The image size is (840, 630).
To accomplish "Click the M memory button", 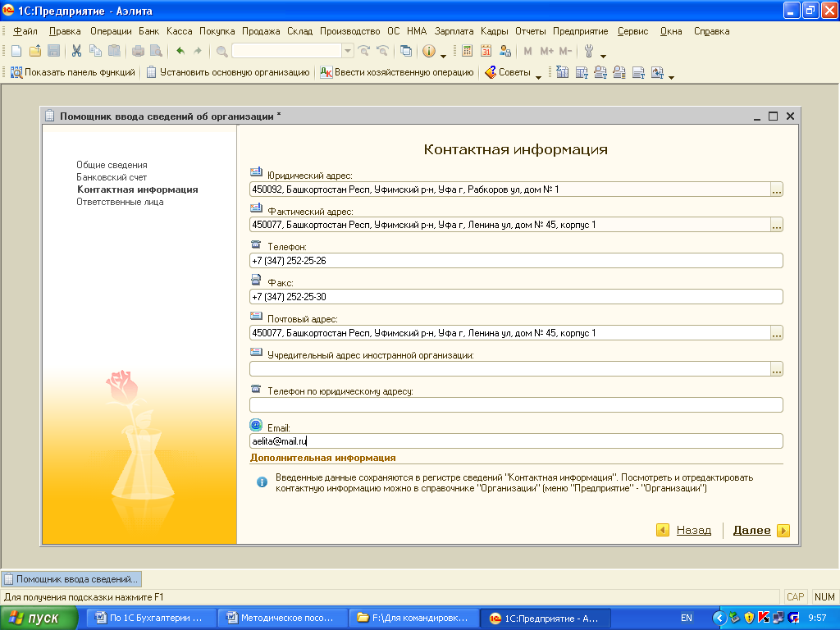I will (x=527, y=51).
